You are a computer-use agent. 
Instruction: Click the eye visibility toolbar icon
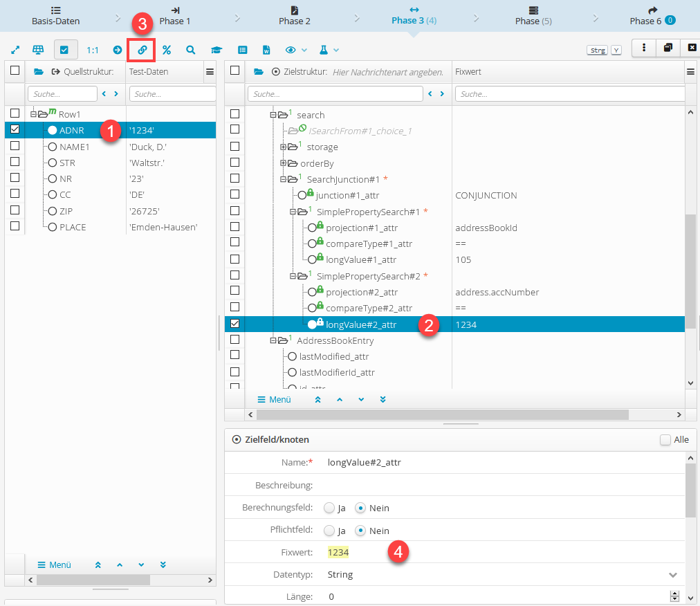291,50
